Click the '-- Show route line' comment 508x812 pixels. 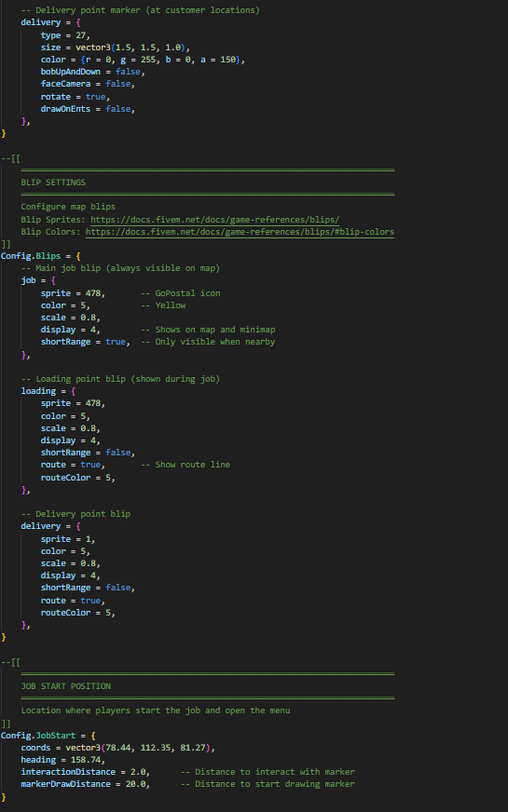(x=185, y=465)
